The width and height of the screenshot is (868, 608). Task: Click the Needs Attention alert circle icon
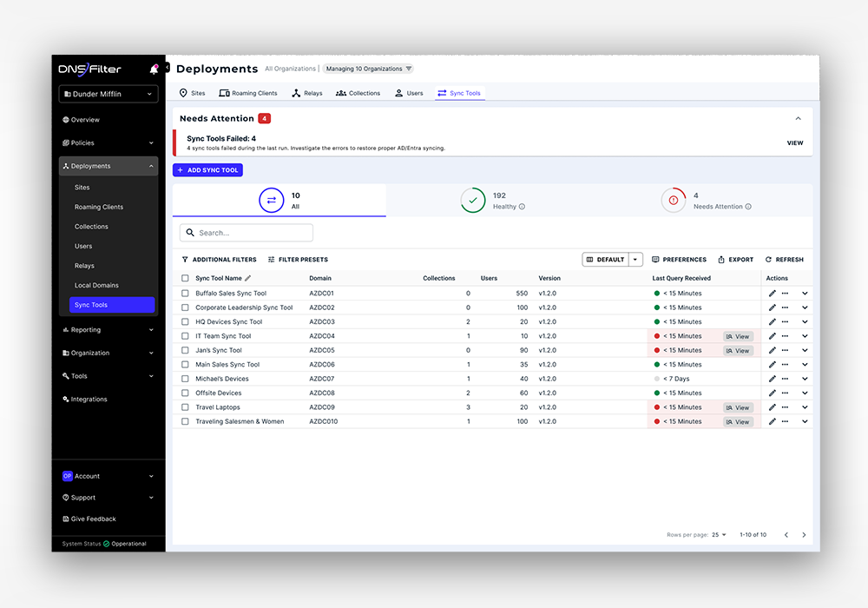674,201
